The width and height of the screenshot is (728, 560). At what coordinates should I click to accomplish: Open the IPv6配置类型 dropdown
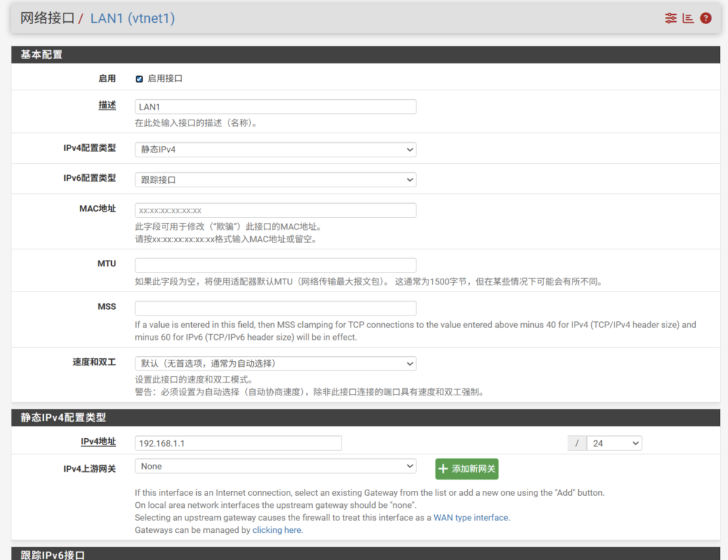click(276, 180)
